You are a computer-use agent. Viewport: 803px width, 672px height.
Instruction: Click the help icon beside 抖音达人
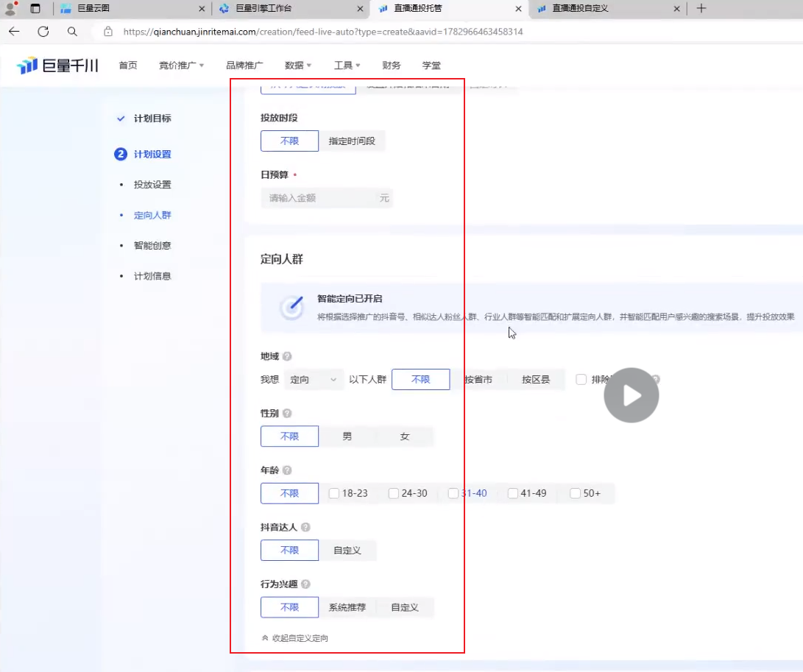pyautogui.click(x=305, y=528)
